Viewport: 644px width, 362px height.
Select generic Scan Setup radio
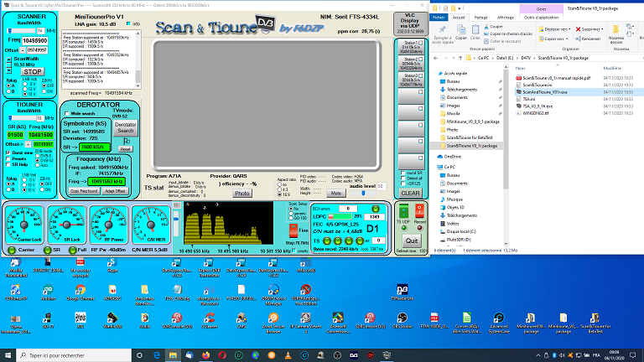tap(291, 214)
